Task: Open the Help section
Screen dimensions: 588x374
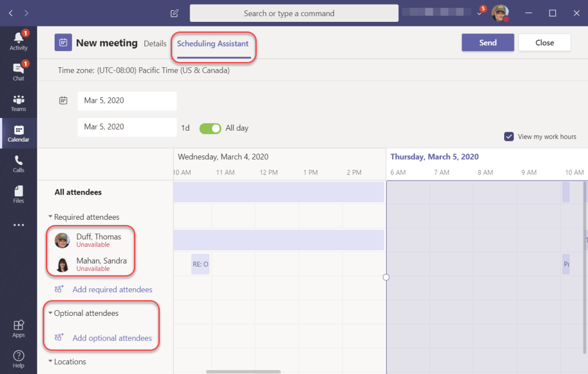Action: [x=18, y=357]
